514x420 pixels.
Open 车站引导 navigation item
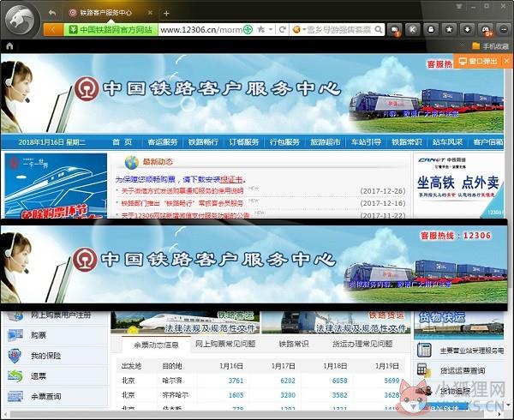(366, 142)
